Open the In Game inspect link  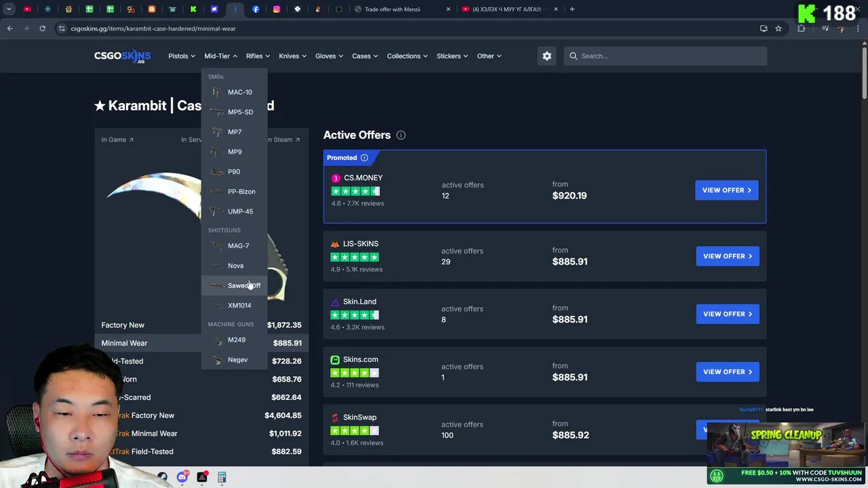117,140
